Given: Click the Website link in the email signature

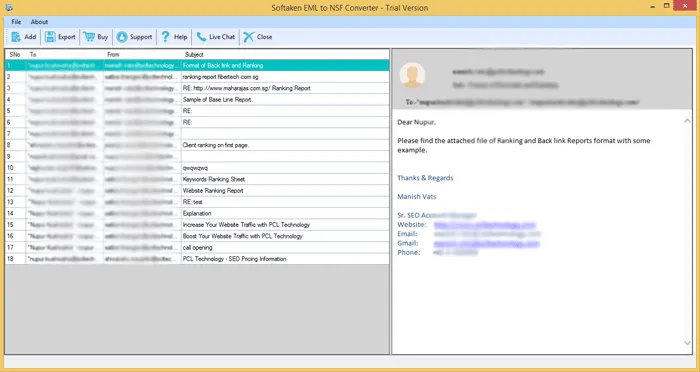Looking at the screenshot, I should coord(484,225).
